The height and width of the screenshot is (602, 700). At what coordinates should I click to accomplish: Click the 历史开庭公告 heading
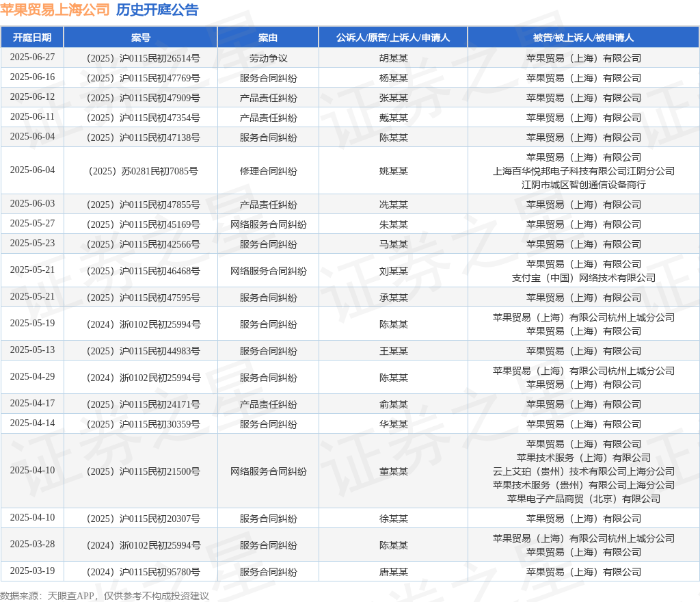(x=157, y=10)
